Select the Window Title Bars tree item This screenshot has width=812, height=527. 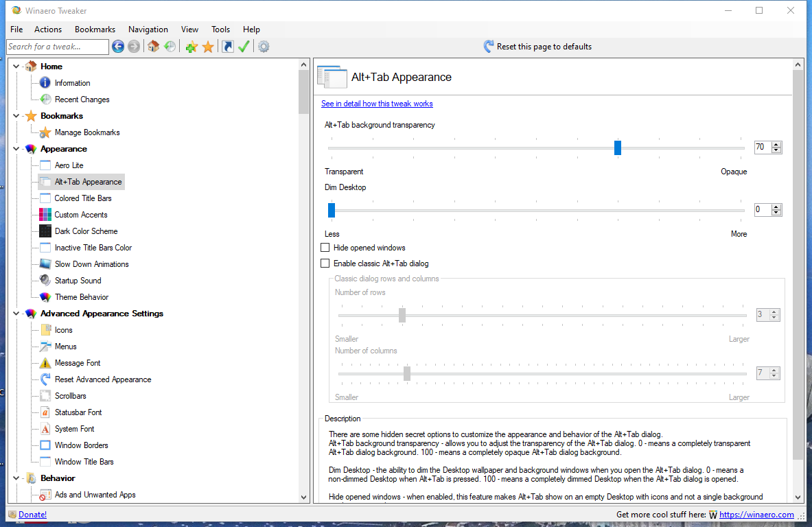[x=84, y=462]
